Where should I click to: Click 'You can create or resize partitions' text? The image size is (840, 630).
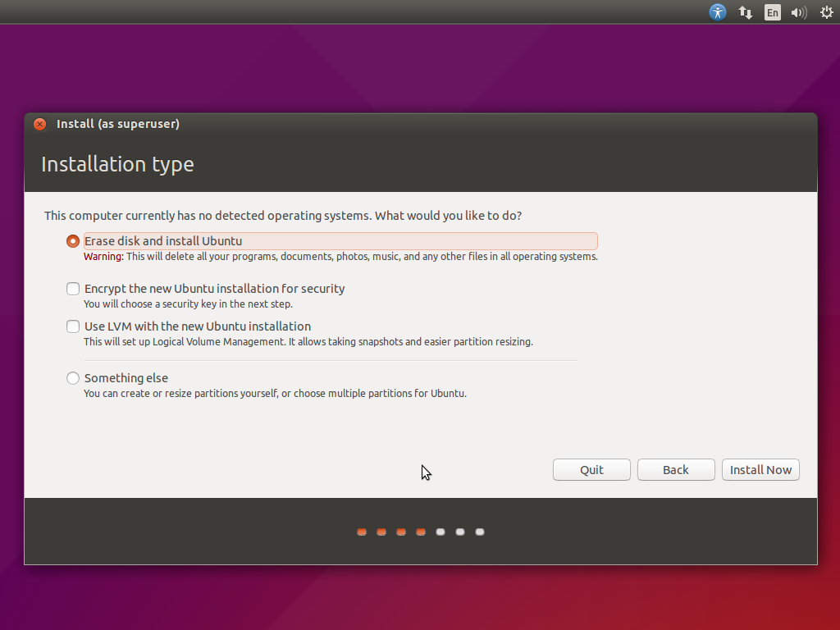pyautogui.click(x=275, y=394)
